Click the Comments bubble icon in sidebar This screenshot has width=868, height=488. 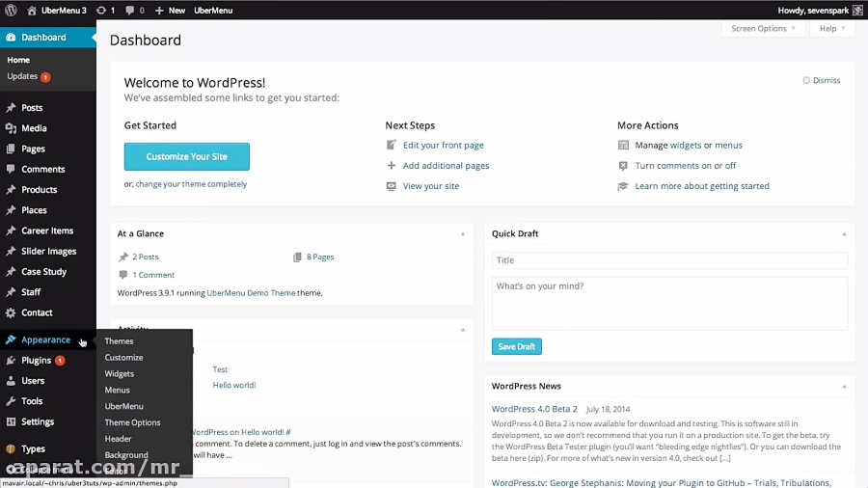coord(11,169)
